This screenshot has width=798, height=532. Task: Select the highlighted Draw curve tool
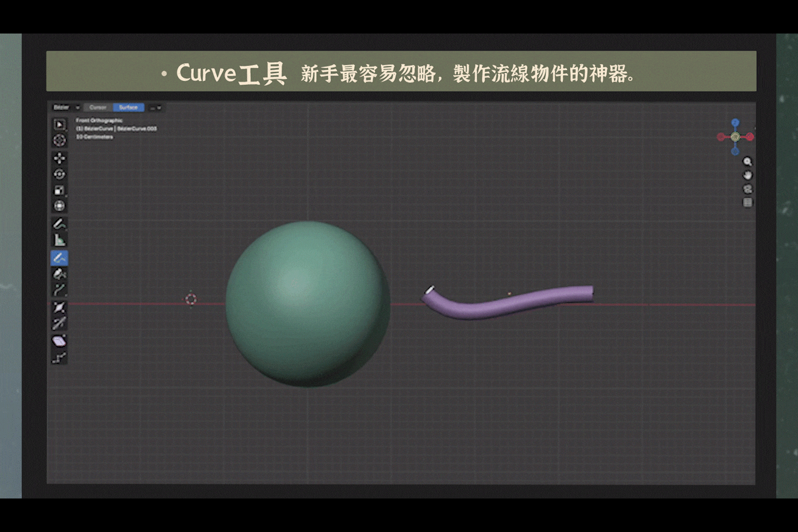coord(59,258)
